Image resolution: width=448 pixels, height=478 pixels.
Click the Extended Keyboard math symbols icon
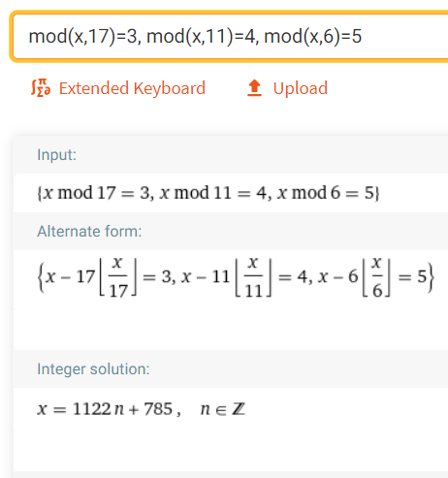coord(41,88)
